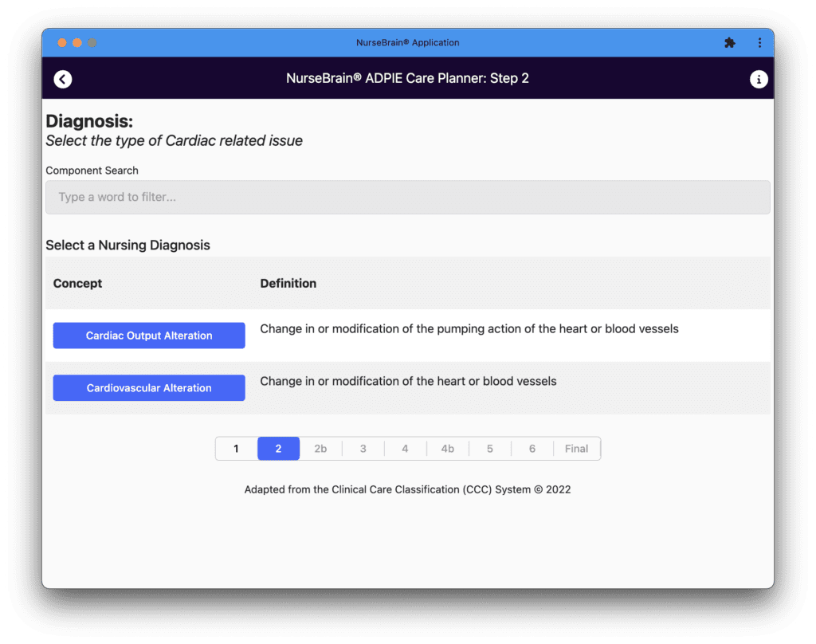
Task: Focus the Component Search filter field
Action: (407, 198)
